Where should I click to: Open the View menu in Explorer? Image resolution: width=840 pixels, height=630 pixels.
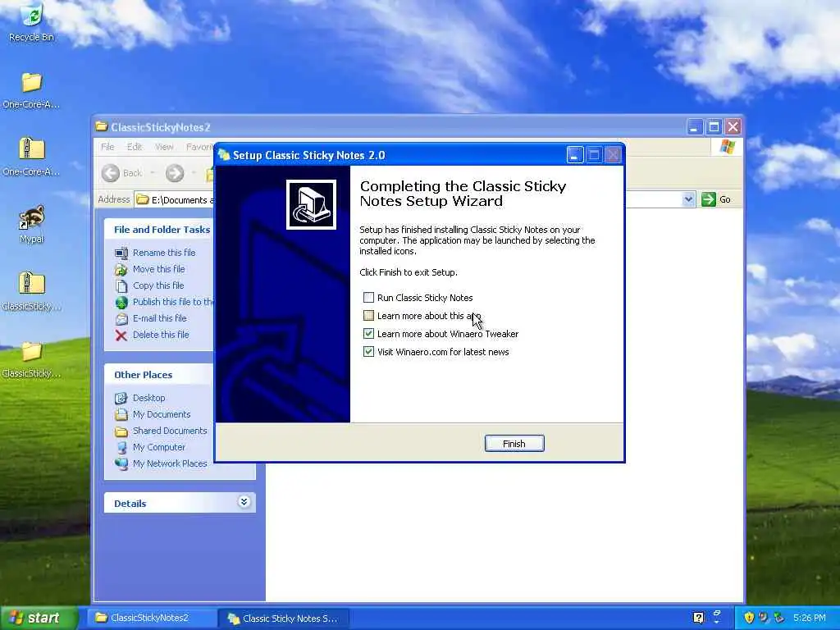click(x=164, y=147)
